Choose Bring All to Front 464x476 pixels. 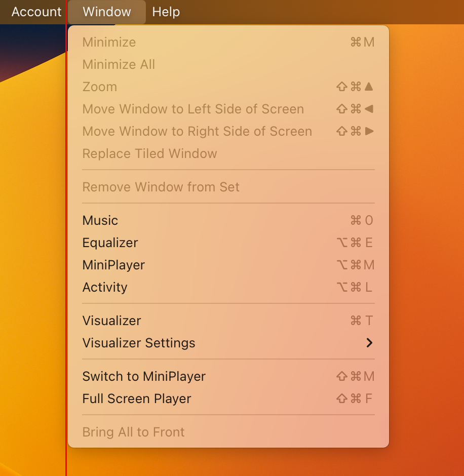228,432
